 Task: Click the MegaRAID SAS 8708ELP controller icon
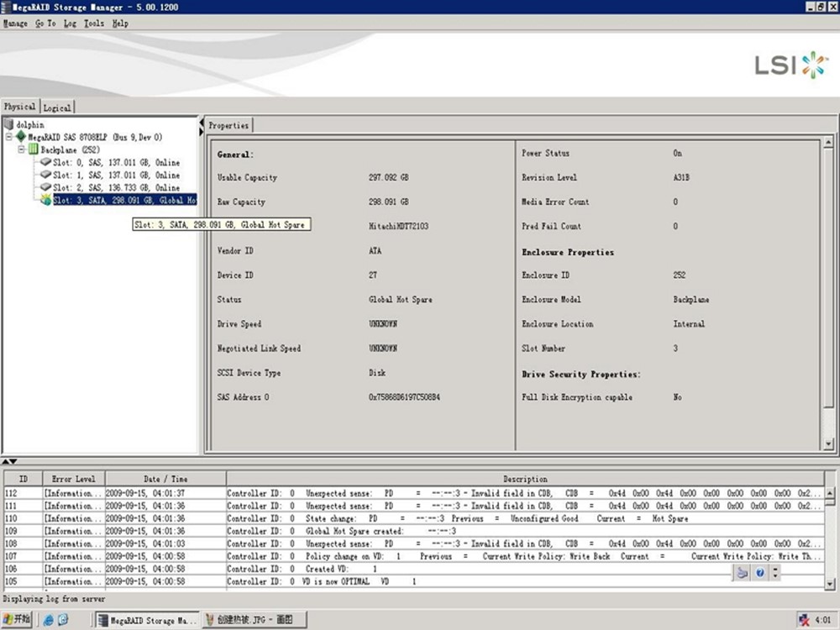tap(21, 136)
